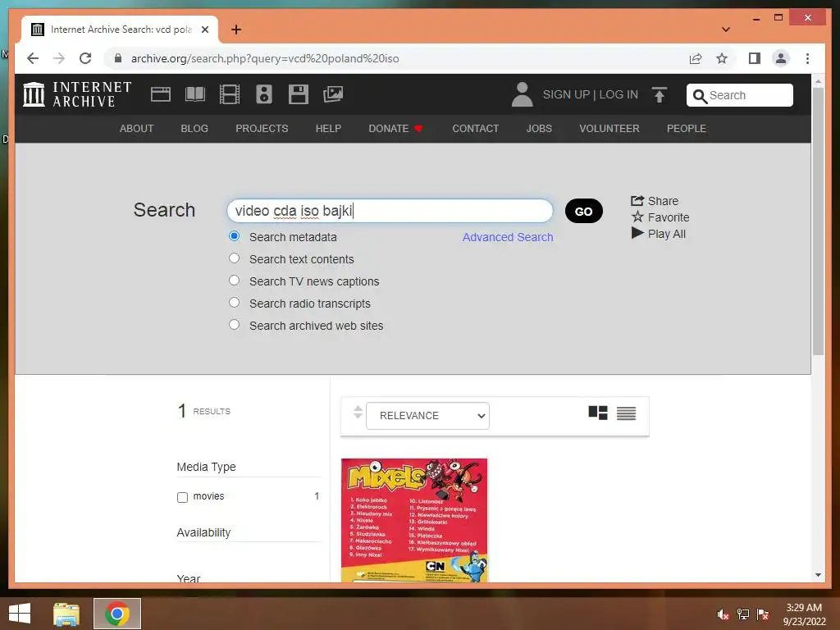Click the page vertical scrollbar thumb

point(818,221)
